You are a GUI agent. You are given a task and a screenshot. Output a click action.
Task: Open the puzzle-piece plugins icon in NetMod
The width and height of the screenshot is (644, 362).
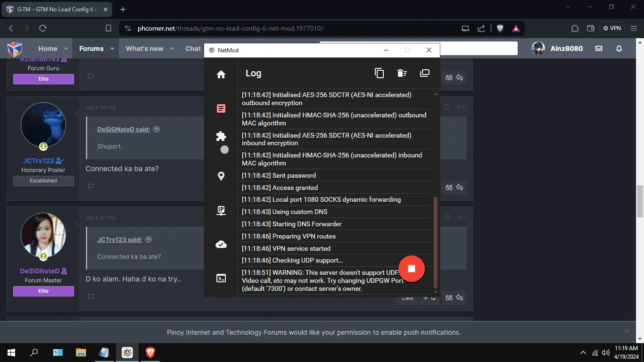coord(221,136)
